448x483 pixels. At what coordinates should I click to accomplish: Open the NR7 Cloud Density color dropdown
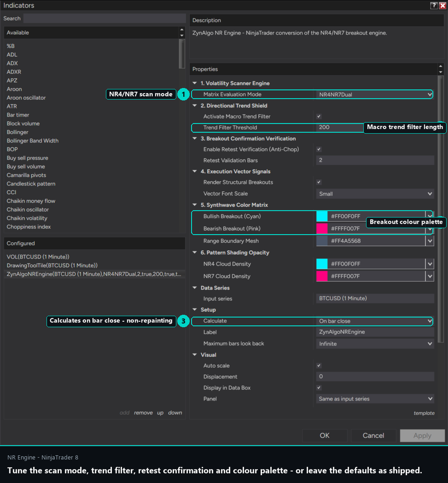click(x=430, y=276)
